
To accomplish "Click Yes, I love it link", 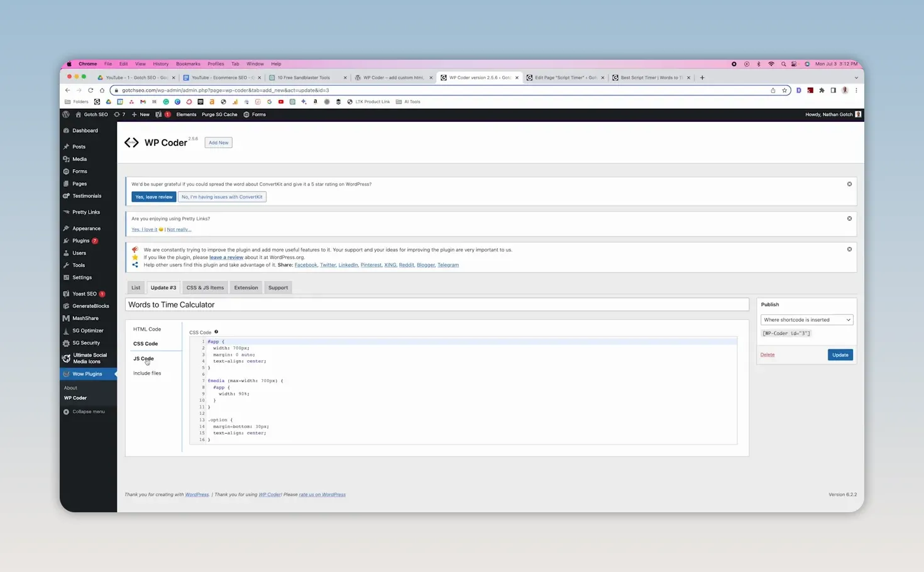I will click(144, 229).
